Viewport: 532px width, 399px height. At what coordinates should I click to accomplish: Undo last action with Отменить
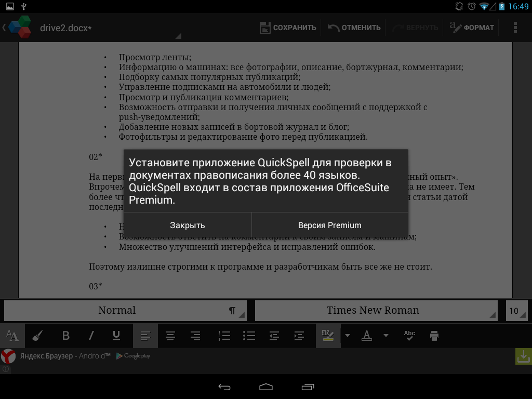point(354,28)
